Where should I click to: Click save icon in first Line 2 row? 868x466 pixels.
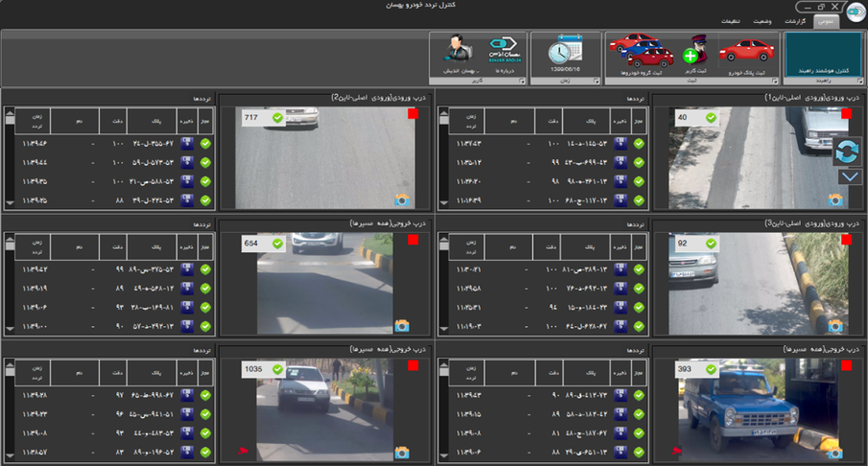click(188, 144)
